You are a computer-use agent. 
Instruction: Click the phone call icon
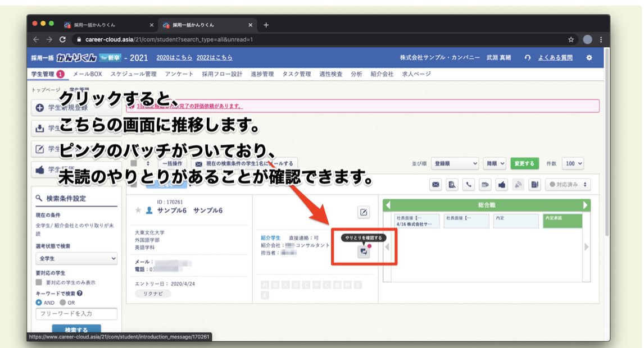point(469,185)
